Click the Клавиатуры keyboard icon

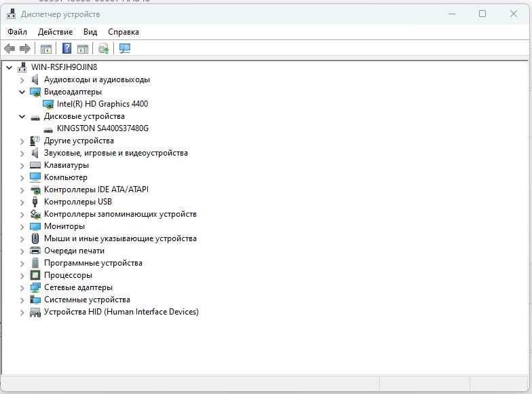[x=35, y=166]
